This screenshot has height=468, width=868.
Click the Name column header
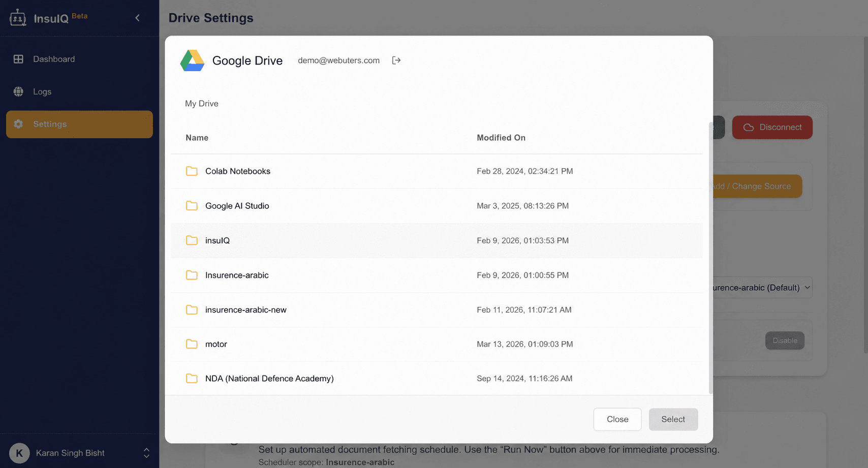(197, 138)
